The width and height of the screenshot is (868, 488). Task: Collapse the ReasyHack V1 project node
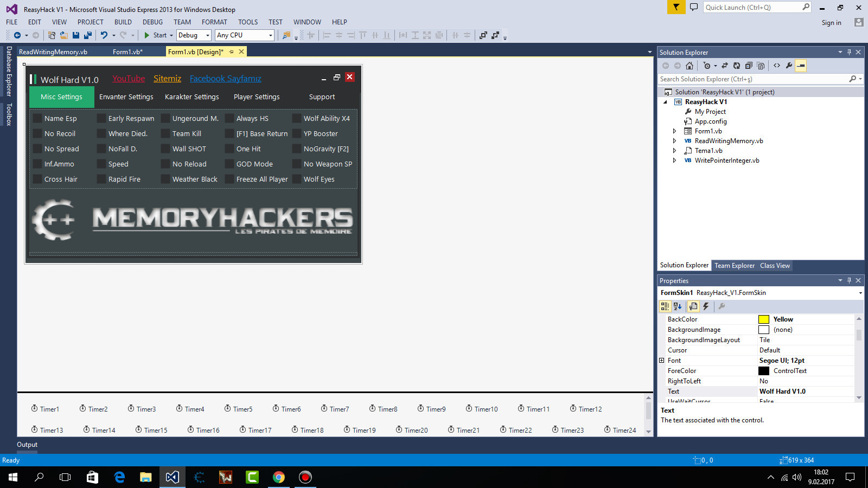[665, 102]
